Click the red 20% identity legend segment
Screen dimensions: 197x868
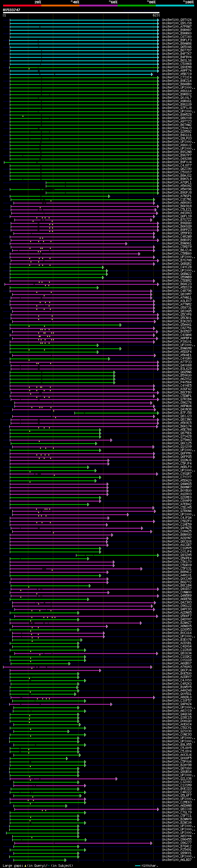(x=22, y=6)
